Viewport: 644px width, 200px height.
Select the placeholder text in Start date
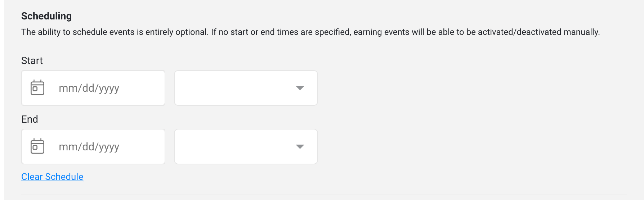(89, 88)
